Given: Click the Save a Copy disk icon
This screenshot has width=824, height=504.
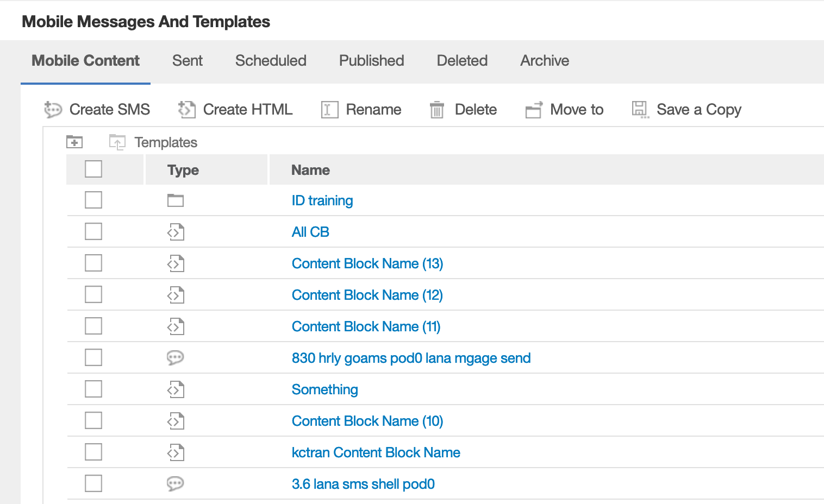Looking at the screenshot, I should click(640, 110).
